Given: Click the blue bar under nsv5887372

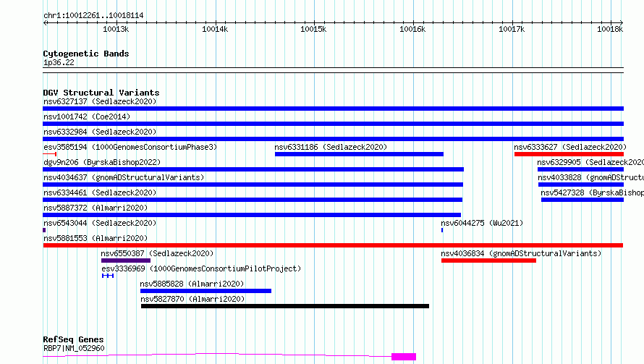Looking at the screenshot, I should (252, 215).
